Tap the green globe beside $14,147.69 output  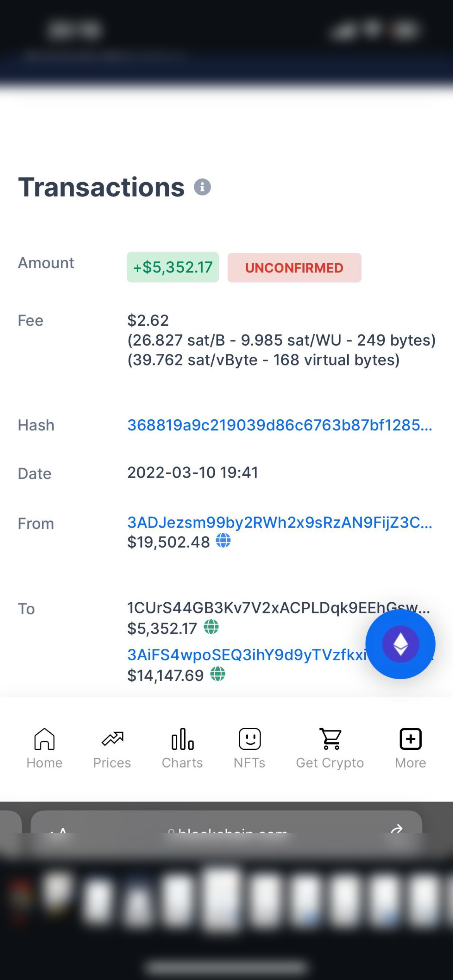(x=218, y=674)
